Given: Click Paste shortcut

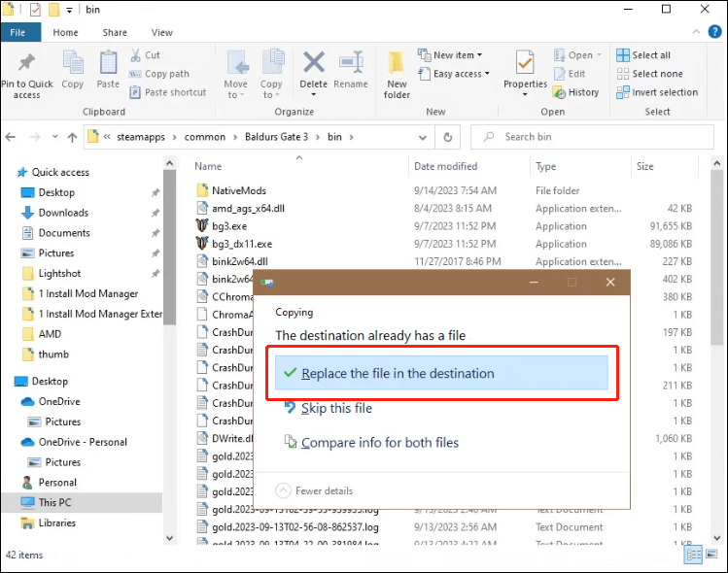Looking at the screenshot, I should click(167, 92).
